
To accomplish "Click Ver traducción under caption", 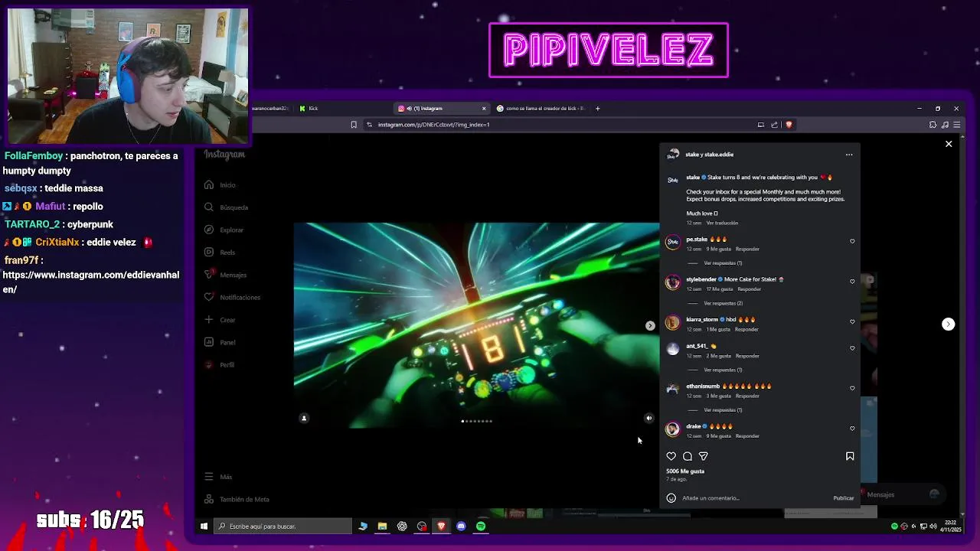I will pos(722,223).
